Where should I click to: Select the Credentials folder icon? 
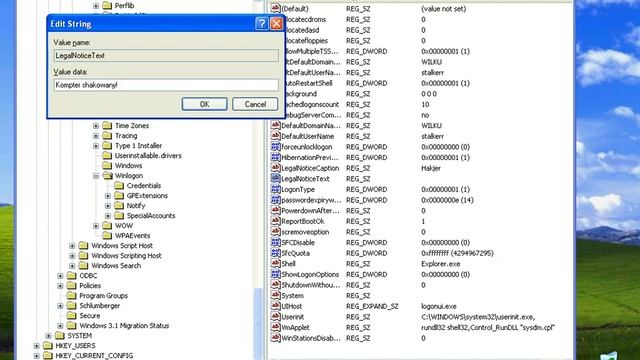(119, 185)
